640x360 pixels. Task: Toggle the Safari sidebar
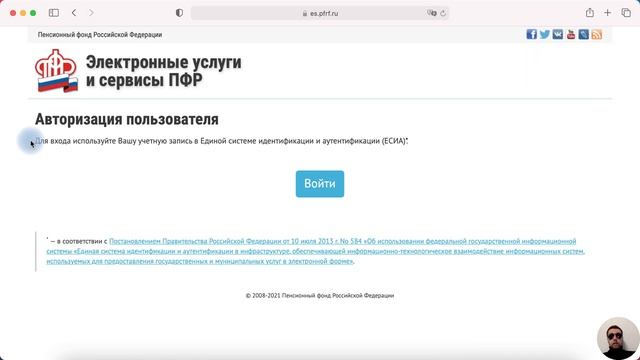pyautogui.click(x=53, y=13)
